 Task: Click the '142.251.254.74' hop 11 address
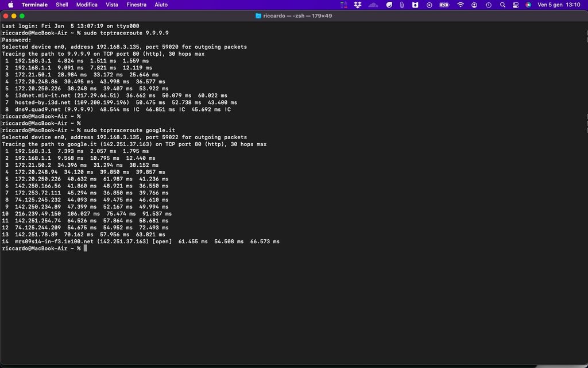[38, 220]
